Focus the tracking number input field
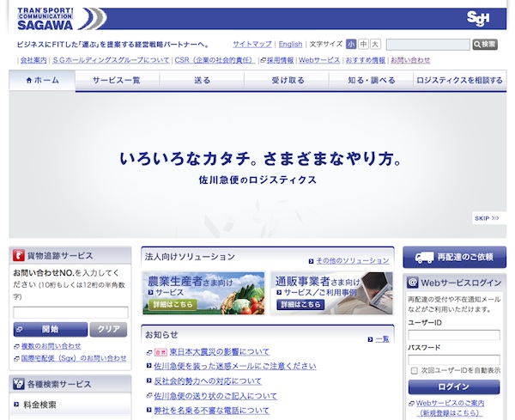Image resolution: width=515 pixels, height=420 pixels. pyautogui.click(x=70, y=313)
